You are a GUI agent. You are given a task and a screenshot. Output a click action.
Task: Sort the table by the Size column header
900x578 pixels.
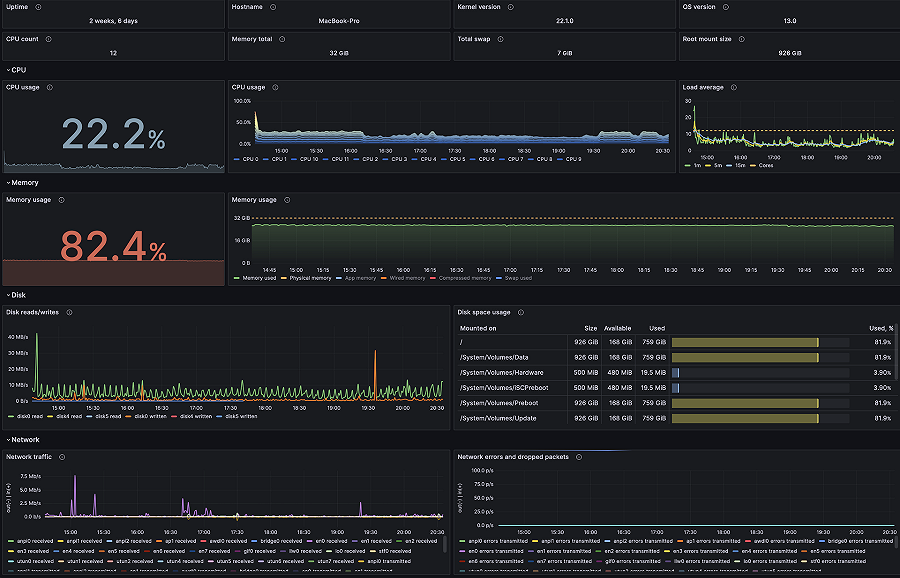[589, 328]
